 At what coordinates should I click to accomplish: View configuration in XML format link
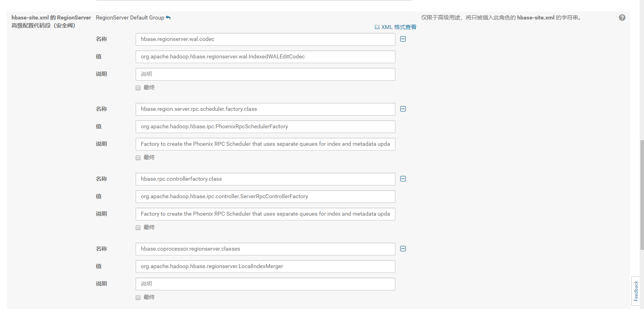coord(395,27)
